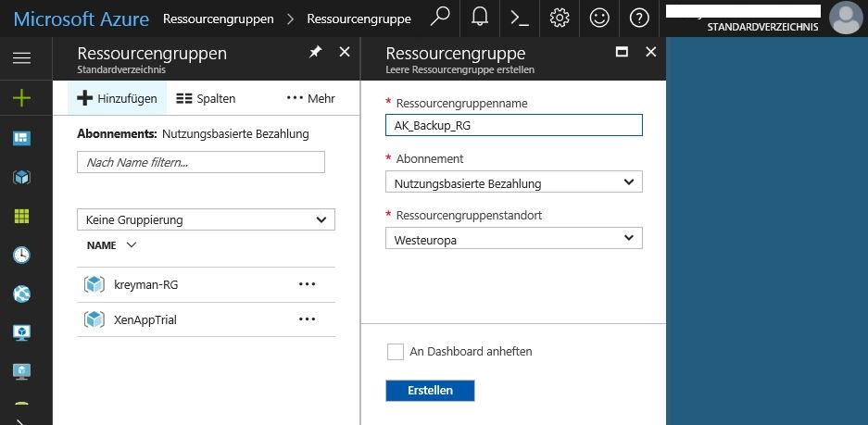Check An Dashboard anheften checkbox
868x425 pixels.
coord(396,352)
